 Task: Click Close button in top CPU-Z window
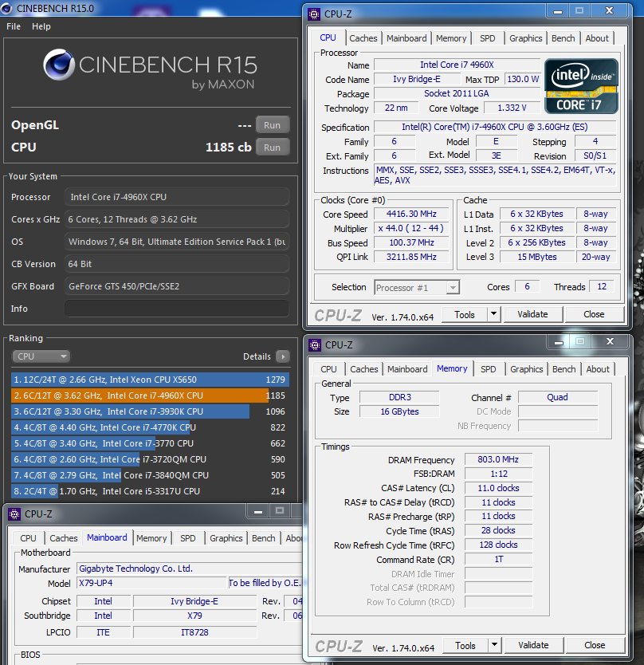pyautogui.click(x=594, y=314)
